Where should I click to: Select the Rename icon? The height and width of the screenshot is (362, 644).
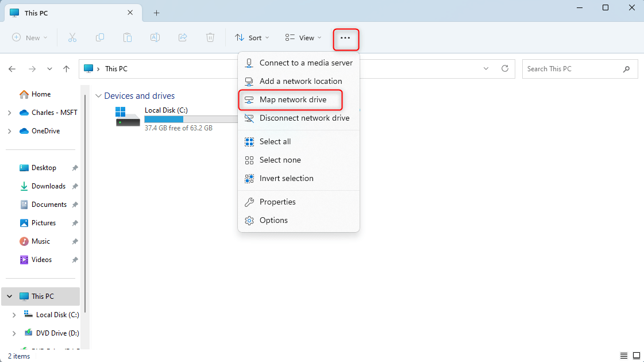pyautogui.click(x=155, y=37)
